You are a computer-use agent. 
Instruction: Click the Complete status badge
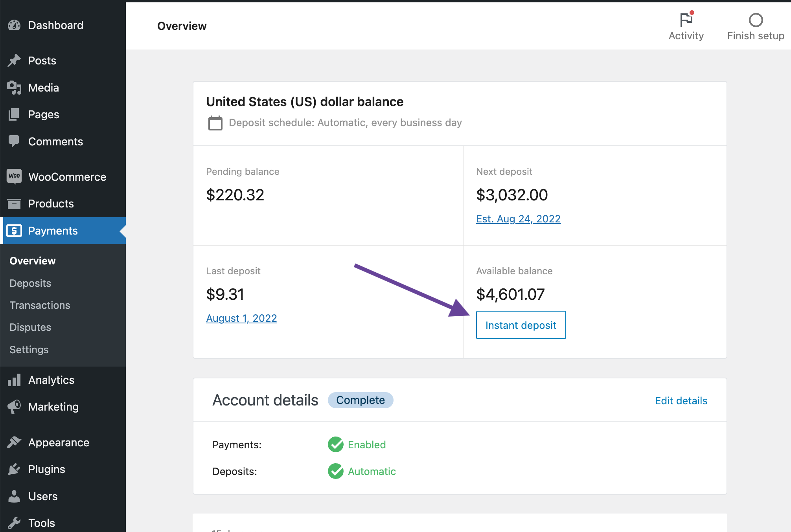tap(360, 400)
